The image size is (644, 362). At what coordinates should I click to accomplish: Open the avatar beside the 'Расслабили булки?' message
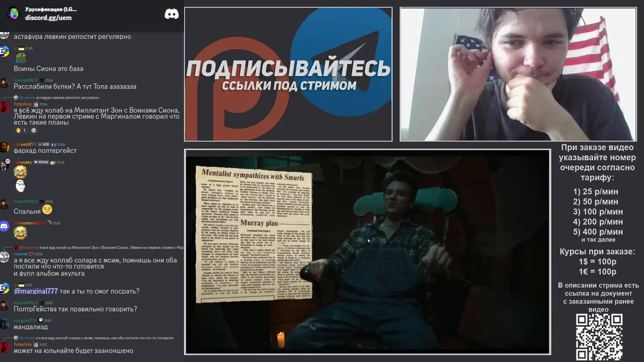pyautogui.click(x=5, y=83)
